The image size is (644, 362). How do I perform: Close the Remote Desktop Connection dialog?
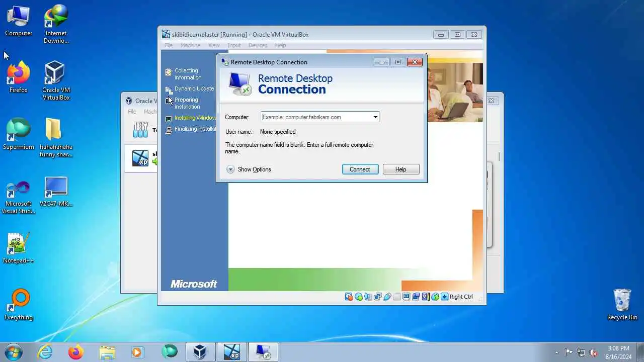tap(415, 62)
